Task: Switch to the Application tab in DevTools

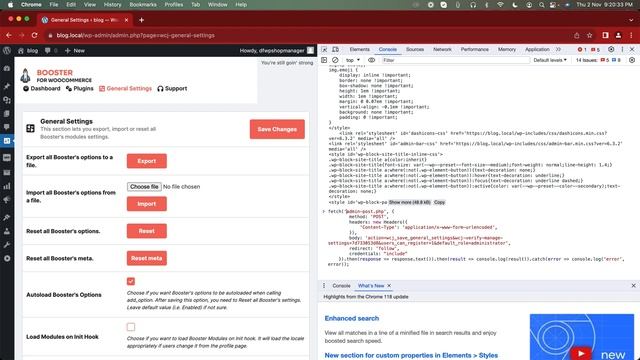Action: [537, 49]
